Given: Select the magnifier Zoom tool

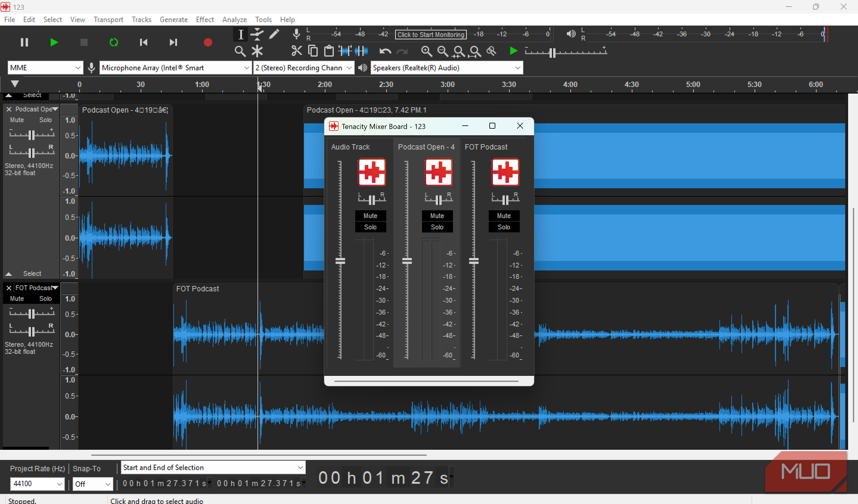Looking at the screenshot, I should 240,52.
